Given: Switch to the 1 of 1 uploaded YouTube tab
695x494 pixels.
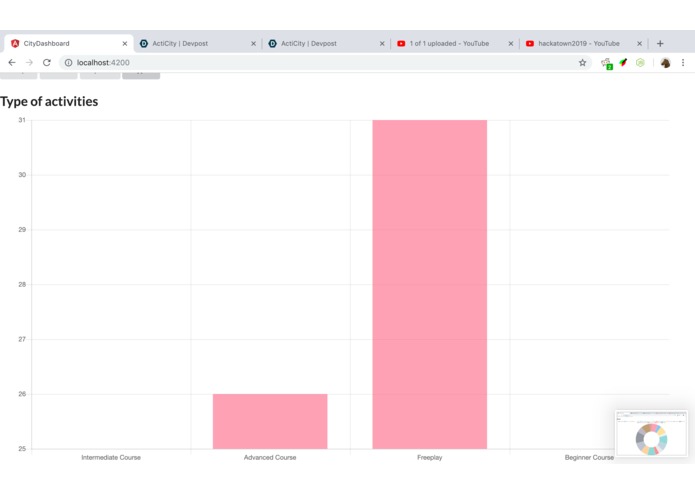Looking at the screenshot, I should coord(454,43).
